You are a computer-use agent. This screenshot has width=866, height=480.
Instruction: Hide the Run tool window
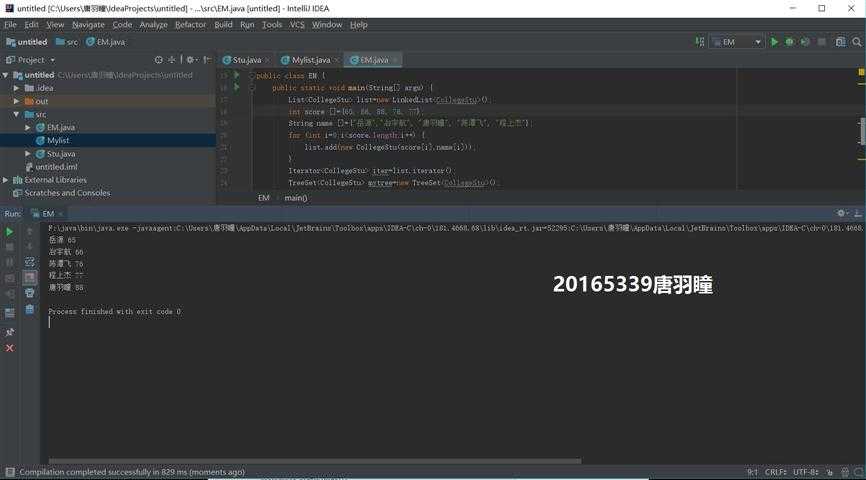coord(858,213)
